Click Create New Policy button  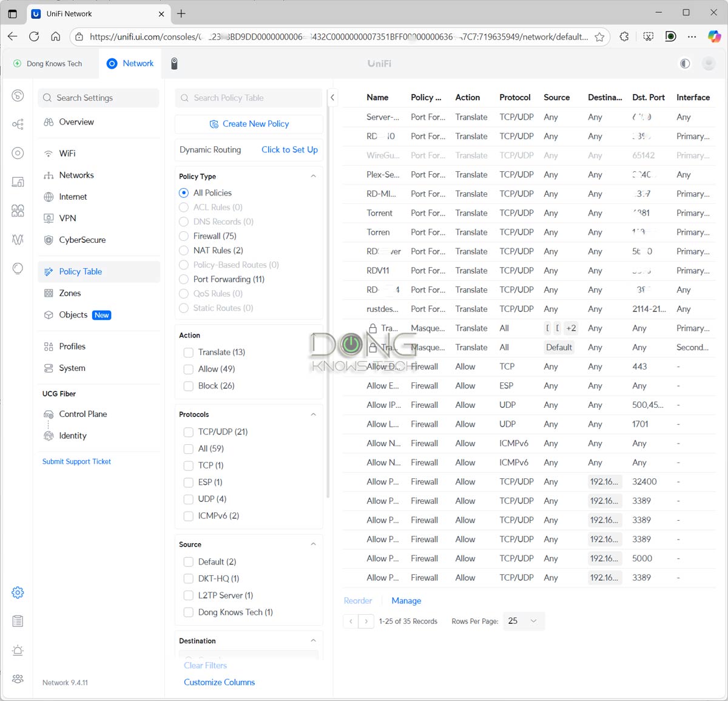249,124
